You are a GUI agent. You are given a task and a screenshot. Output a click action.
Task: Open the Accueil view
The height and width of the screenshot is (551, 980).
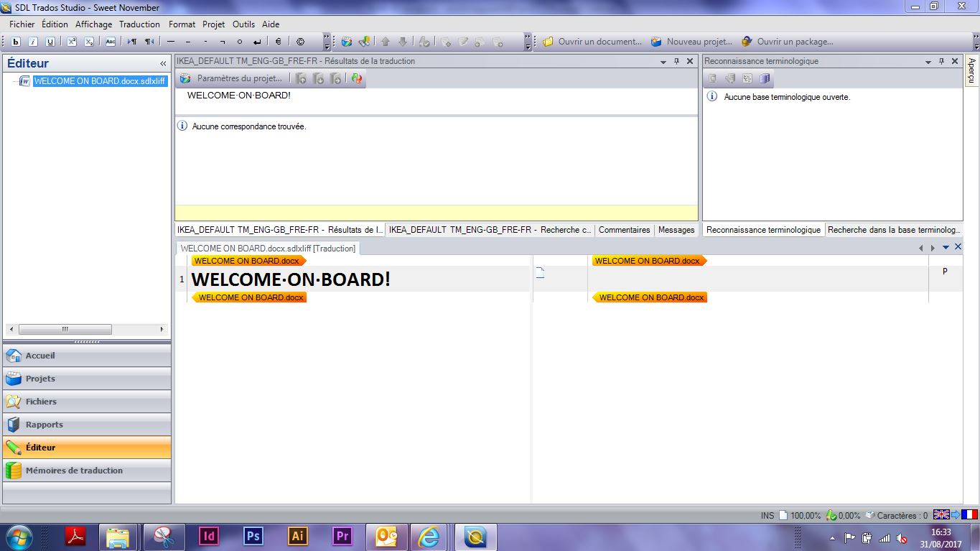click(87, 356)
